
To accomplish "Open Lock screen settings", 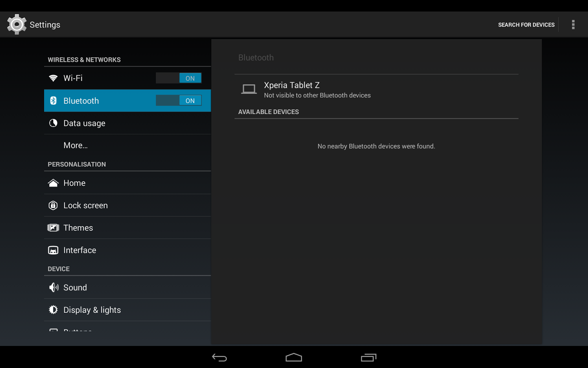I will coord(128,205).
